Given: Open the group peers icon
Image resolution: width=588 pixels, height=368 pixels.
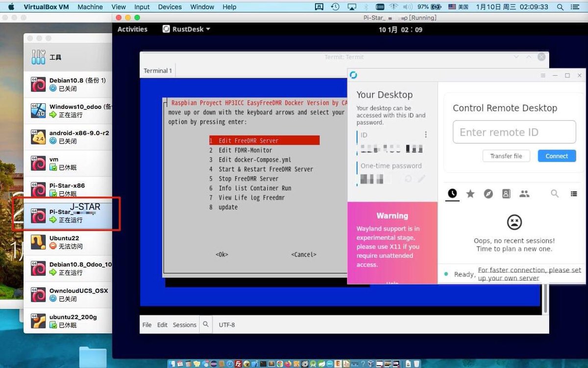Looking at the screenshot, I should (x=524, y=193).
